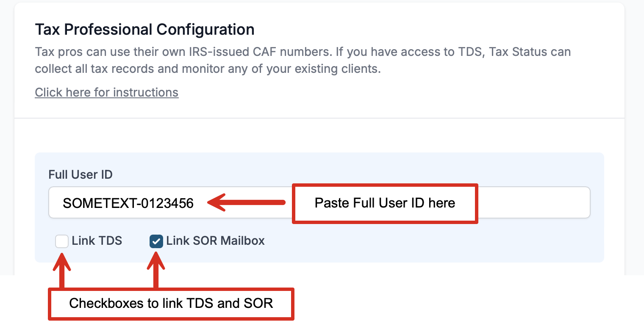Click the "Full User ID" field label

pos(80,174)
